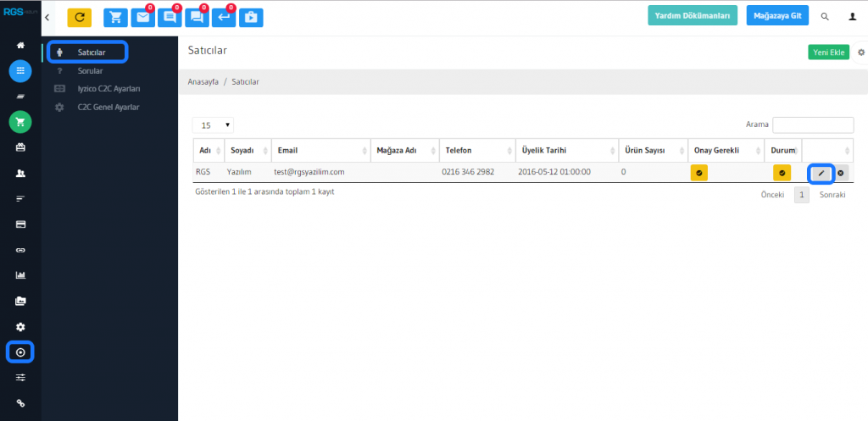
Task: Click the Mağazaya Git button
Action: click(777, 16)
